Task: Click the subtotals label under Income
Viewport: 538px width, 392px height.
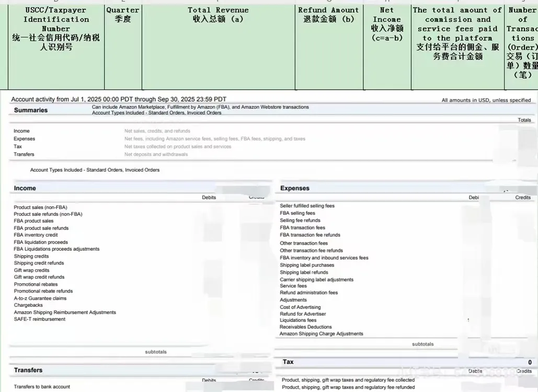Action: pos(156,352)
